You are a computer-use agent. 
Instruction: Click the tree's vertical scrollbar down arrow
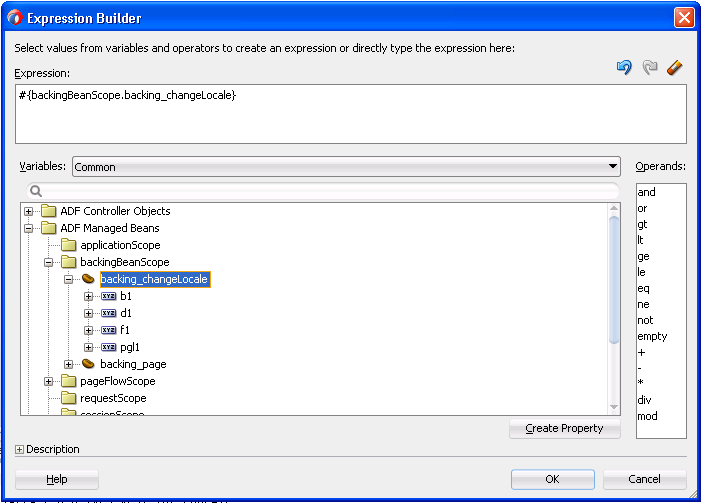click(614, 407)
